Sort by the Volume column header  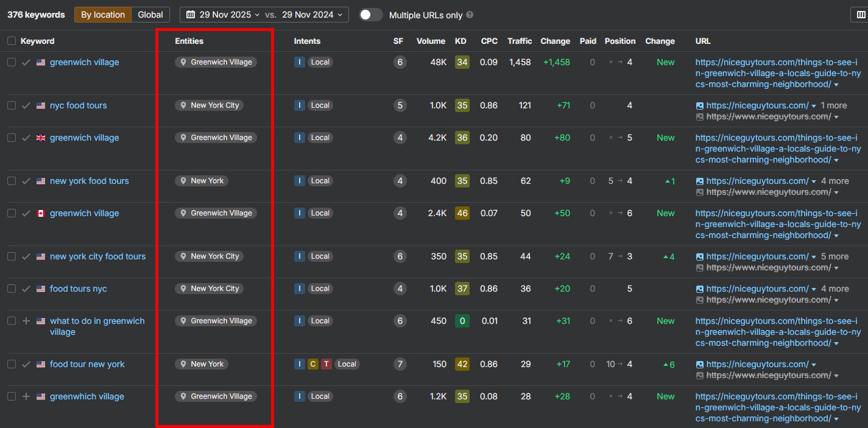pyautogui.click(x=431, y=41)
